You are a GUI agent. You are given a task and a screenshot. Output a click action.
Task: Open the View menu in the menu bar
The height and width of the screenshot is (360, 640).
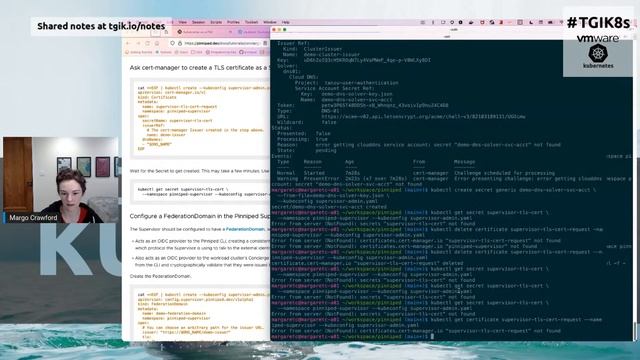coord(182,22)
